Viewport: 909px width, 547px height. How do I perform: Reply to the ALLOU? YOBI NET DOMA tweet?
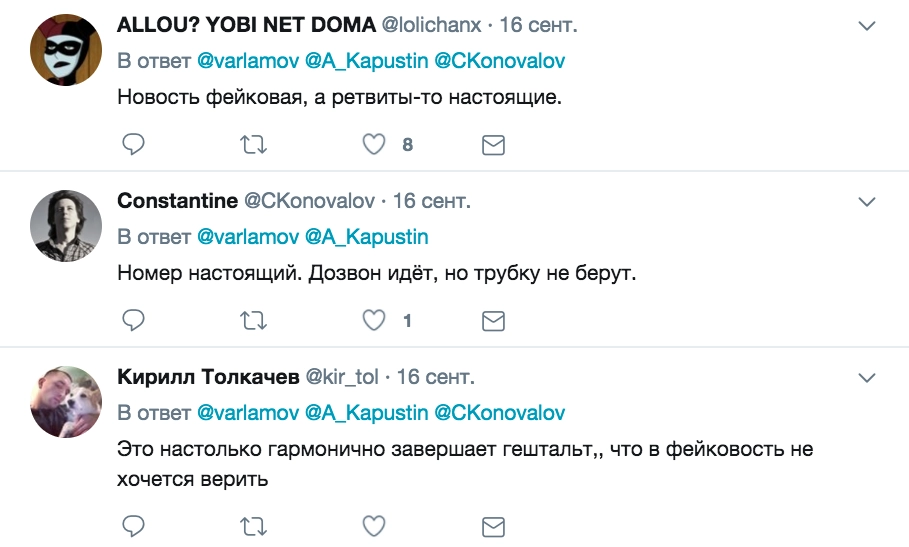[x=134, y=146]
